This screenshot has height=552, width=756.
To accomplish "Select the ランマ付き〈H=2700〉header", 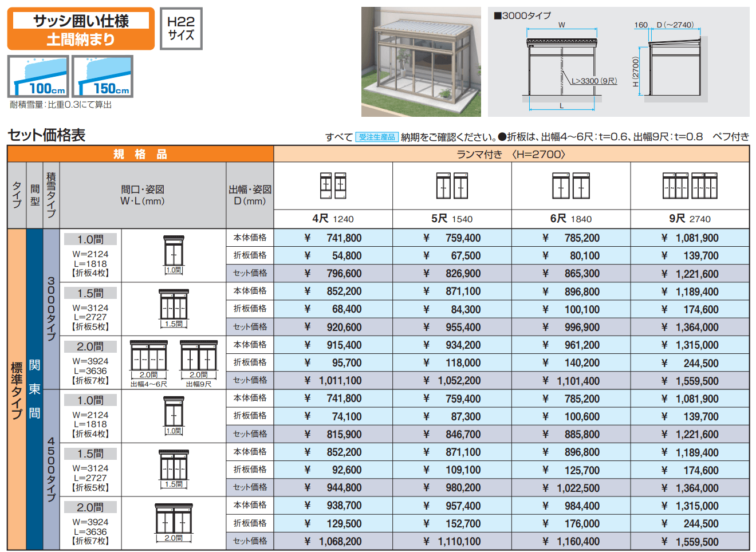I will (511, 154).
